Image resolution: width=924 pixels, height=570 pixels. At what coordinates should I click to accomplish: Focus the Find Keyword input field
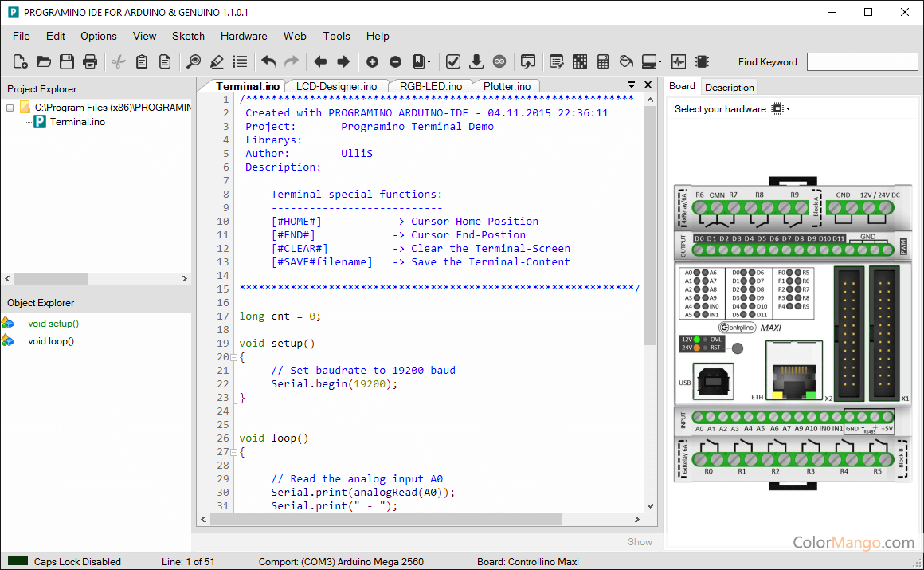tap(862, 62)
